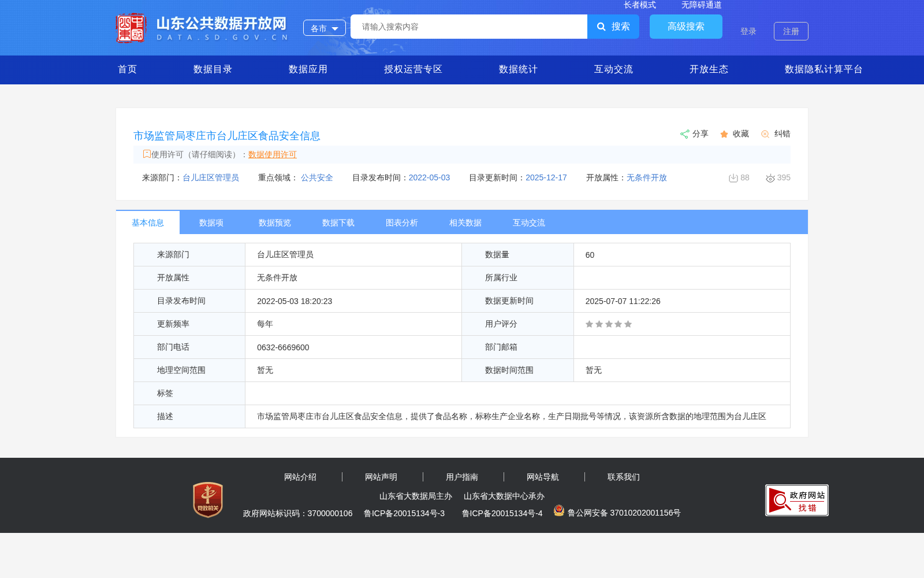Open 网站导航 footer link
Image resolution: width=924 pixels, height=578 pixels.
pyautogui.click(x=543, y=477)
